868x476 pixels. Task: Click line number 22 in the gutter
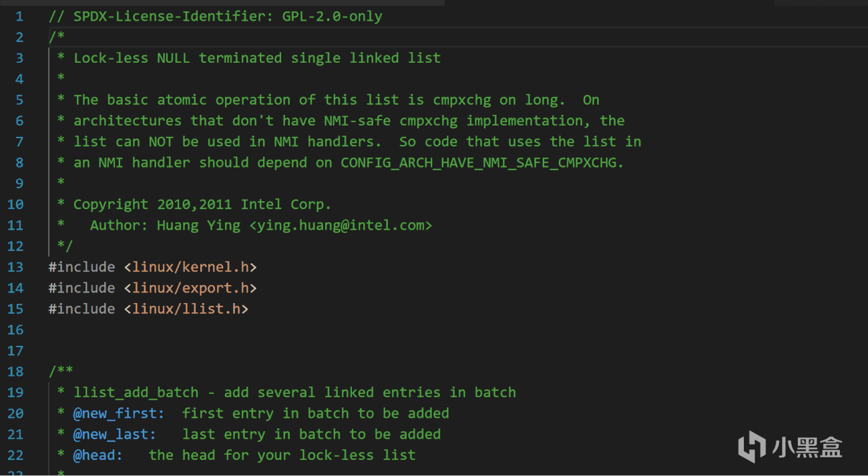click(15, 455)
